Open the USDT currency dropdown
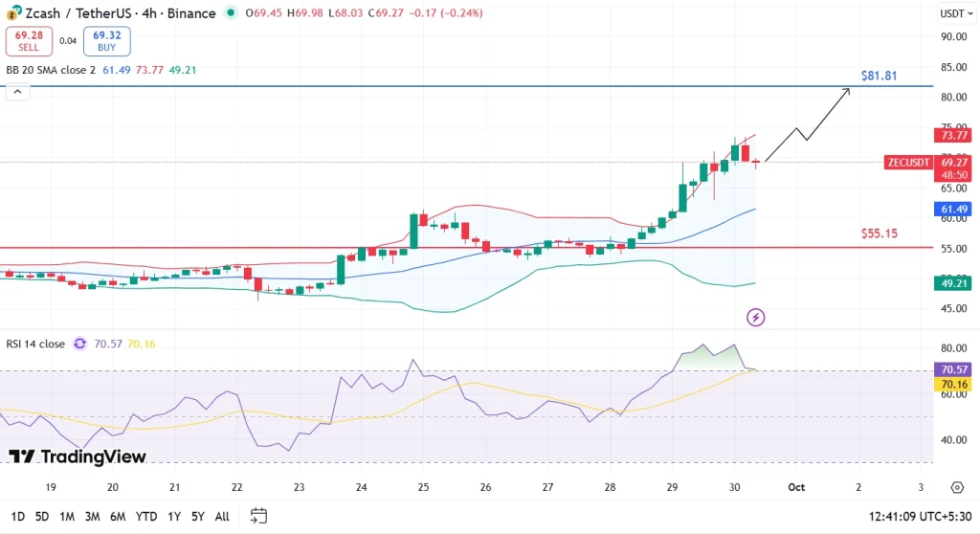Viewport: 980px width, 534px height. [951, 13]
